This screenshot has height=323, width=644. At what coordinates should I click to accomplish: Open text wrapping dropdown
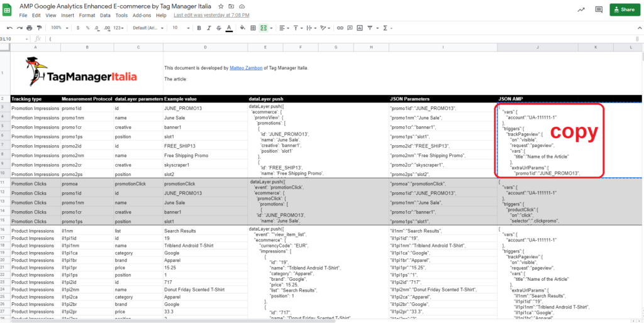click(311, 28)
